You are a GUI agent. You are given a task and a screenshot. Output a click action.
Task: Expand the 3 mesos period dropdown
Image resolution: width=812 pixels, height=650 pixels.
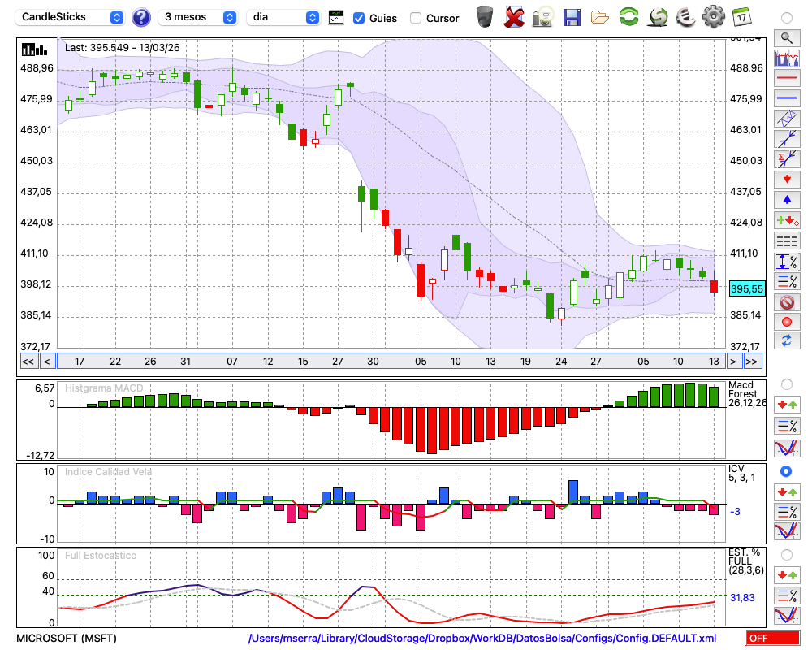pos(199,17)
